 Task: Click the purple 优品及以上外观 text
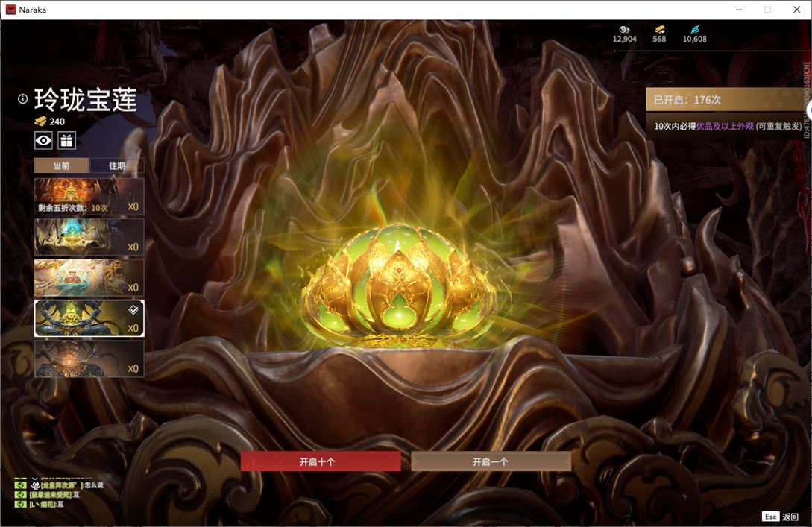[725, 126]
